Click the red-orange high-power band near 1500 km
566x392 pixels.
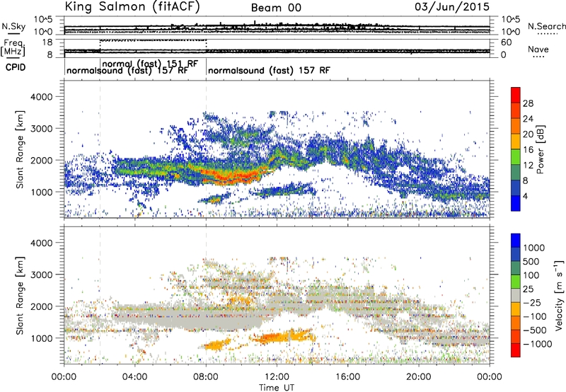click(x=231, y=175)
